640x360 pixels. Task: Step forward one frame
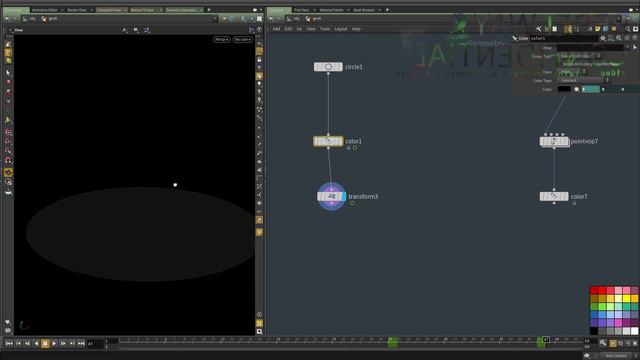tap(63, 344)
